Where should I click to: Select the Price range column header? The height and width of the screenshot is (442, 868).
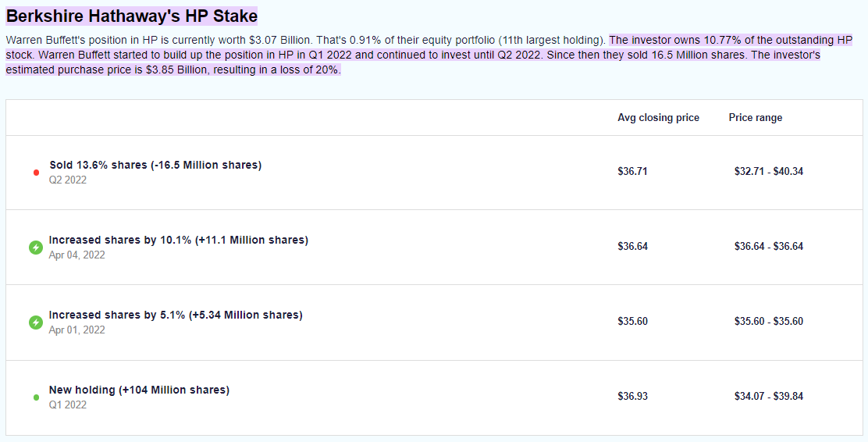755,118
